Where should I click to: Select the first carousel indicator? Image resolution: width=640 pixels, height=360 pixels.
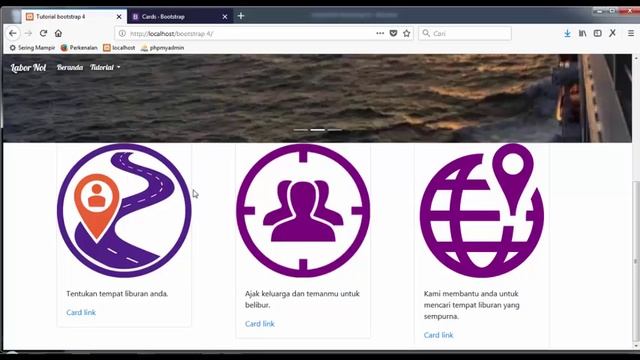[301, 130]
